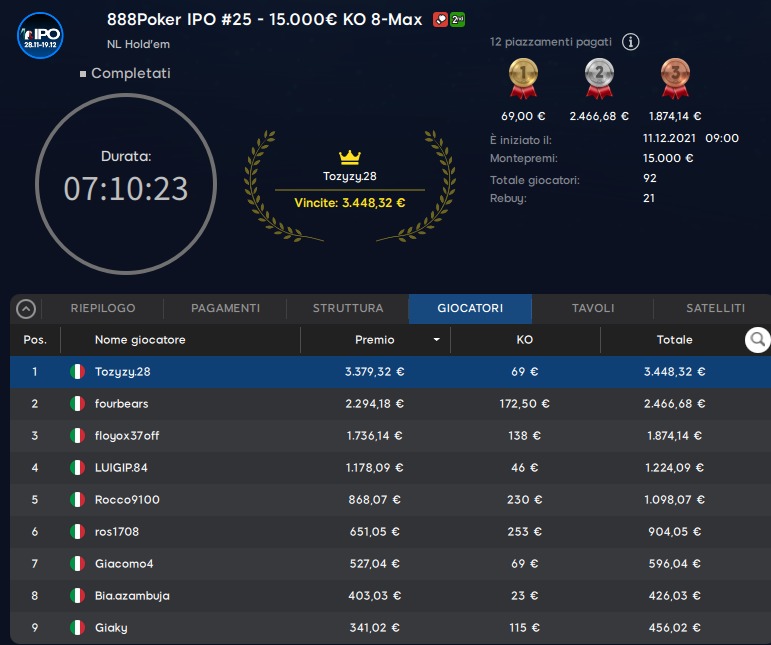This screenshot has width=771, height=645.
Task: Click the Completati status label
Action: click(131, 73)
